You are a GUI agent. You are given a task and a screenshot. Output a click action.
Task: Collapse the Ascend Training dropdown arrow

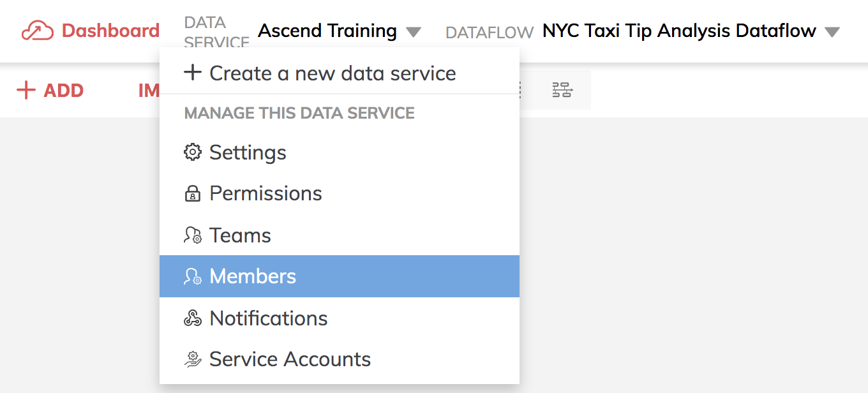[414, 32]
